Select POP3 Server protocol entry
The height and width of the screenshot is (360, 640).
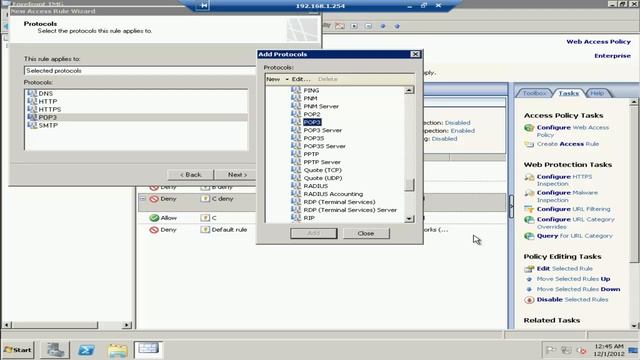tap(322, 130)
